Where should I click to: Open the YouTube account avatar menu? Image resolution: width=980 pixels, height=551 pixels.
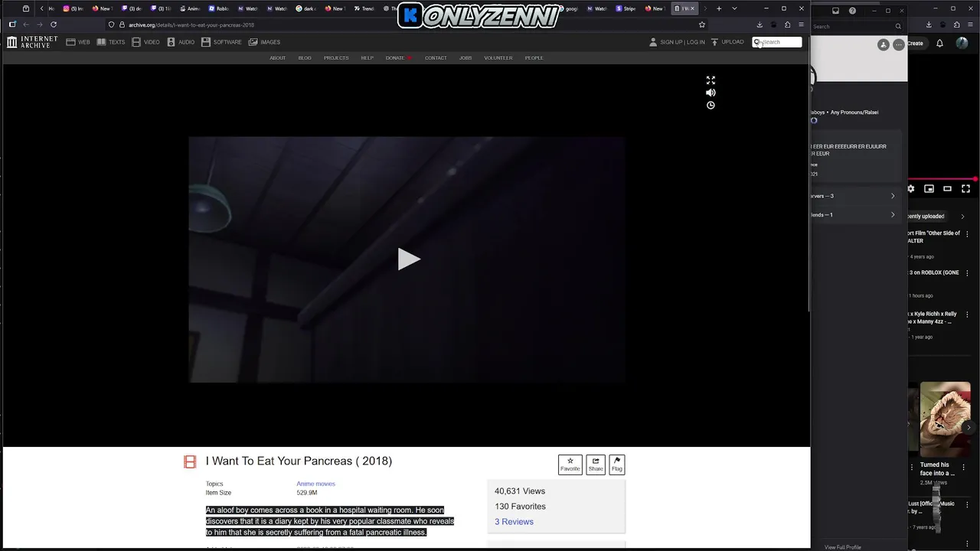[x=962, y=44]
